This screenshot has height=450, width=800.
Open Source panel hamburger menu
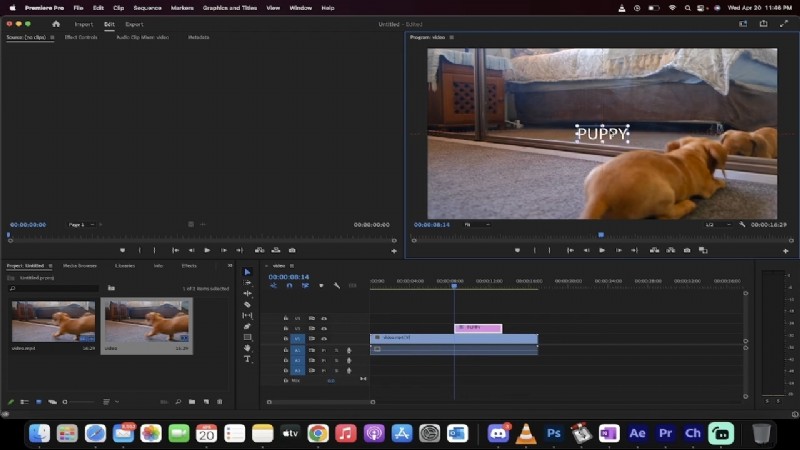pyautogui.click(x=52, y=37)
